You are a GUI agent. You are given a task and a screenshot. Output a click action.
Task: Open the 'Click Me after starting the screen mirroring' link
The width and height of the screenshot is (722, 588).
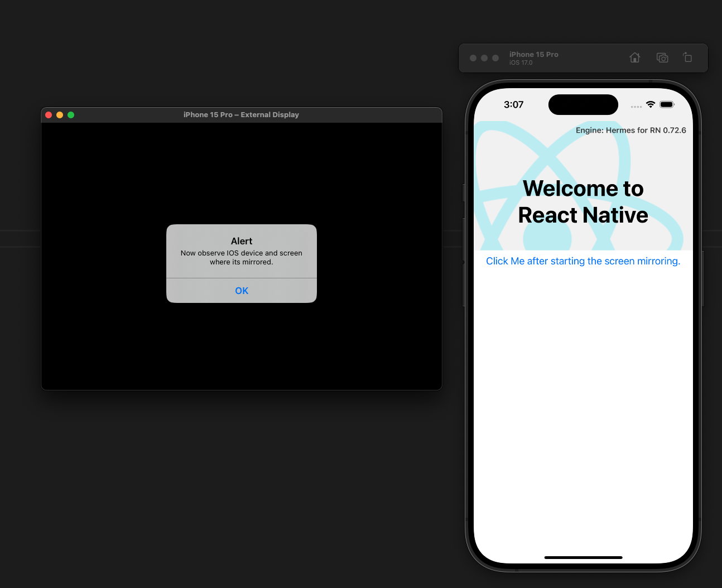[583, 261]
